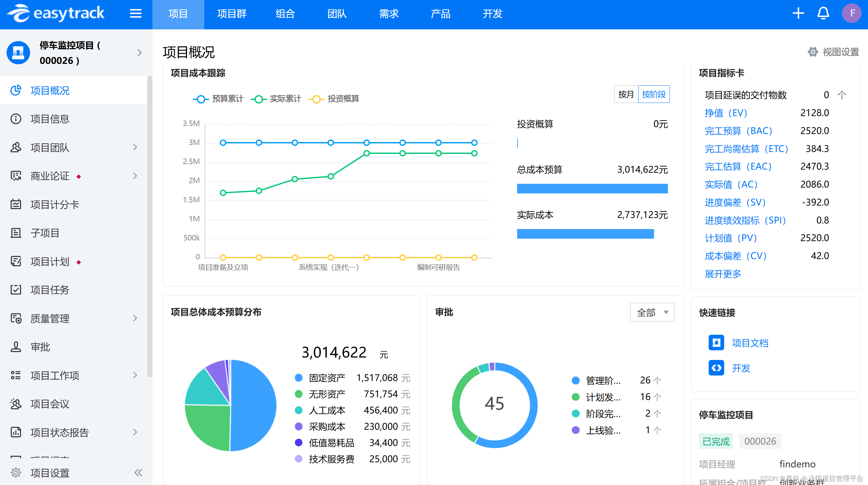Viewport: 868px width, 485px height.
Task: Click the notification bell icon
Action: point(823,14)
